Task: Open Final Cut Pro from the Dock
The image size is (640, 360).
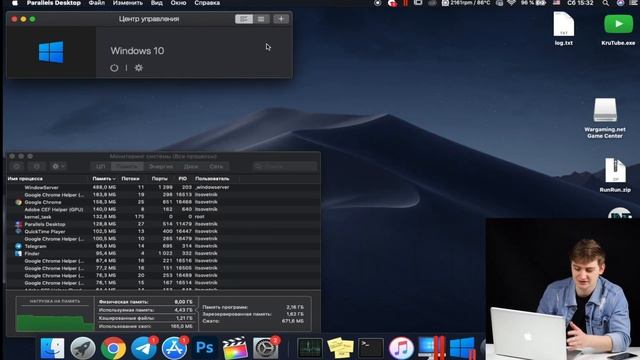Action: click(x=235, y=348)
